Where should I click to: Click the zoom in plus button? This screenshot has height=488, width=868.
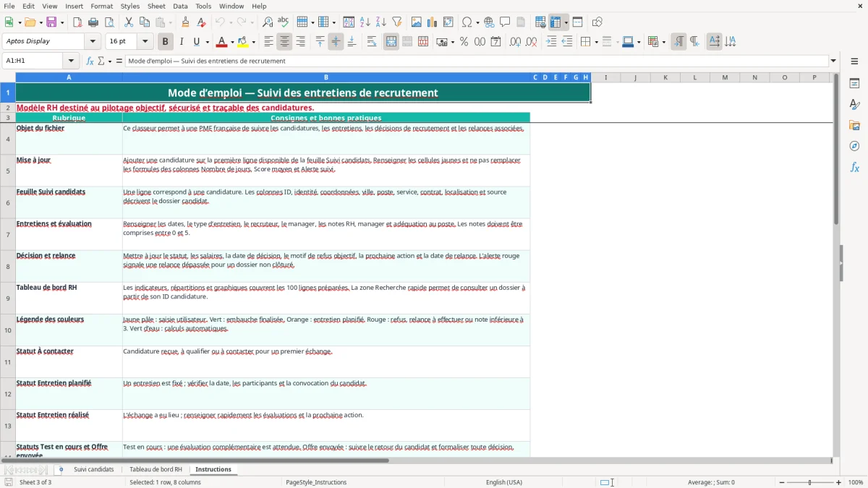[839, 482]
